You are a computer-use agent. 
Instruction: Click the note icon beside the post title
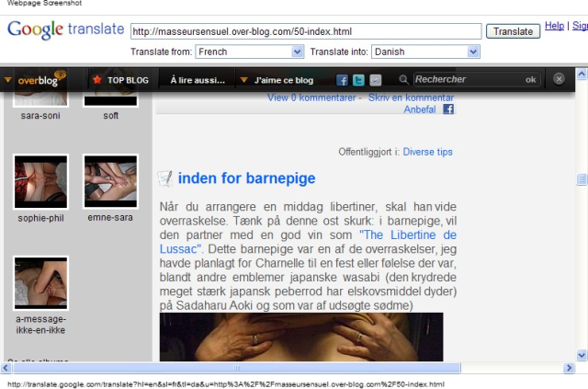click(x=165, y=178)
